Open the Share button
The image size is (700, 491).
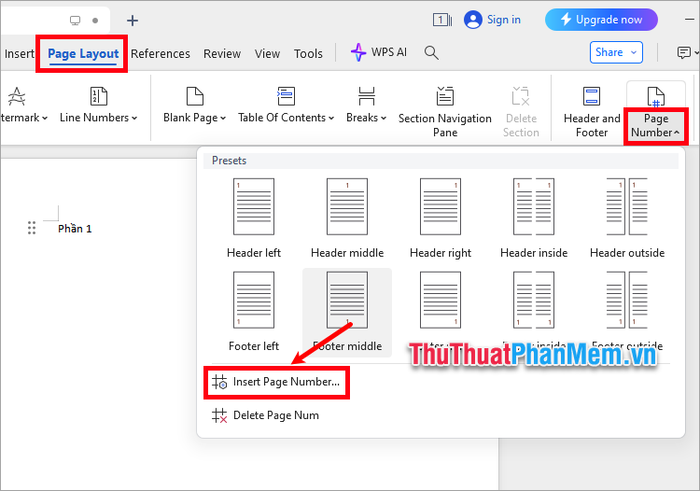[x=616, y=52]
